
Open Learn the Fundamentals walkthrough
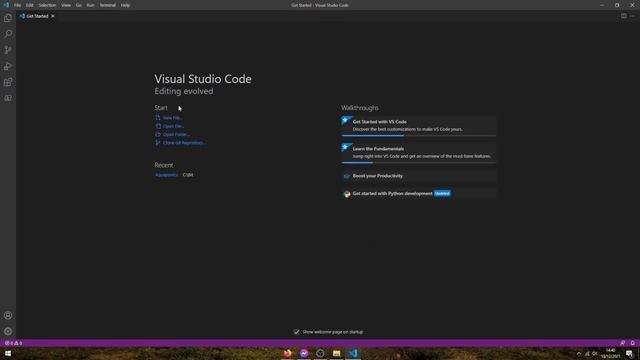tap(419, 153)
